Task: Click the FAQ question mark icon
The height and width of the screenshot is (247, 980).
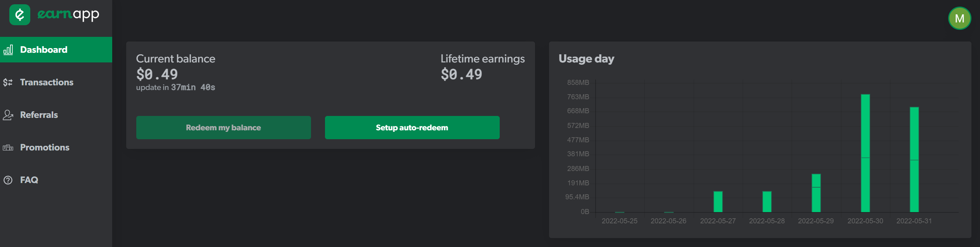Action: pyautogui.click(x=8, y=180)
